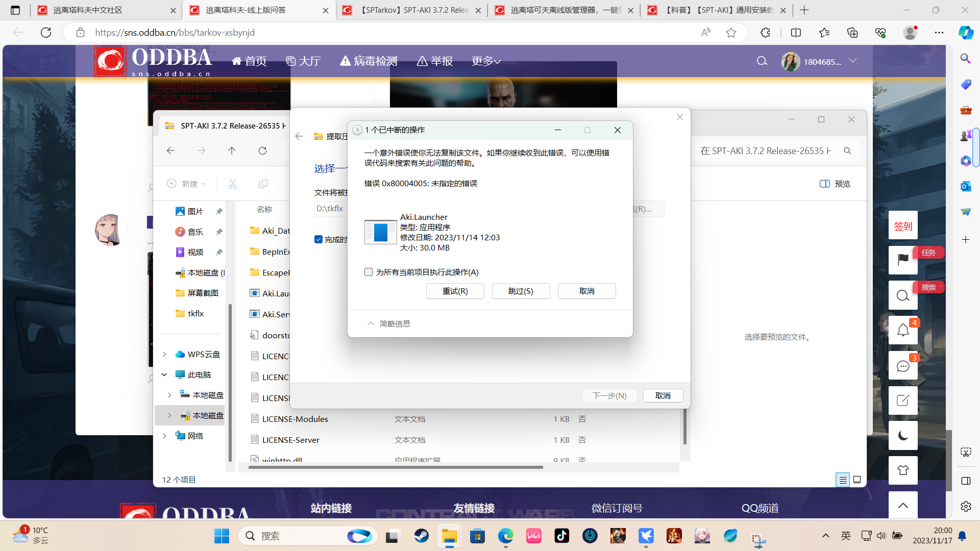Image resolution: width=980 pixels, height=551 pixels.
Task: Uncheck the 完成时 extraction checkbox
Action: click(318, 239)
